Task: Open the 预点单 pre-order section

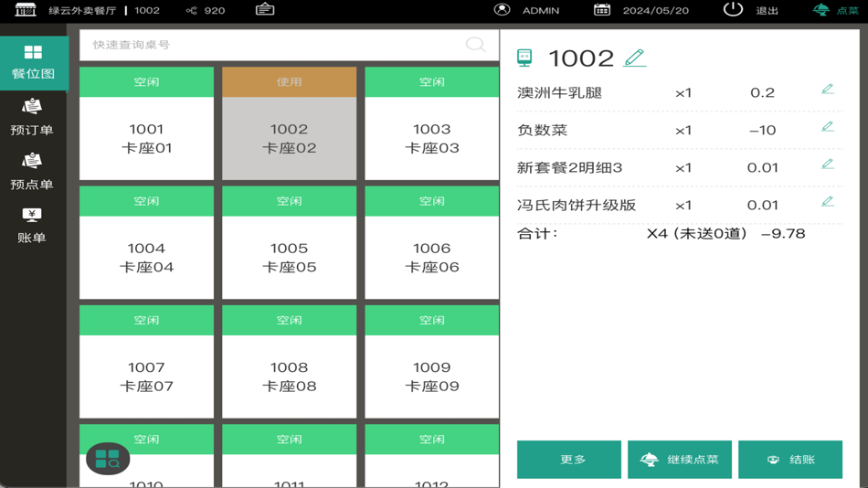Action: pyautogui.click(x=32, y=172)
